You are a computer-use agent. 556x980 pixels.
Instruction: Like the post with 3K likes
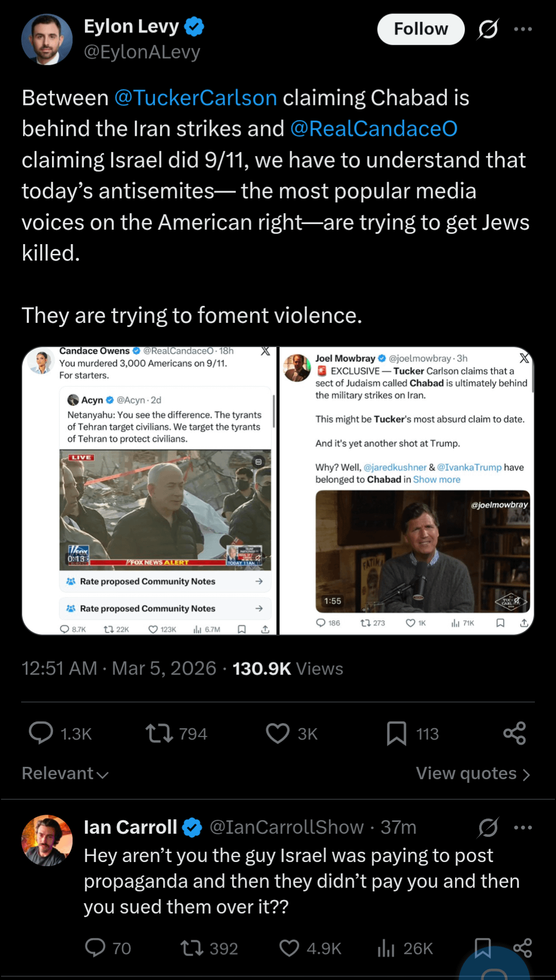278,733
